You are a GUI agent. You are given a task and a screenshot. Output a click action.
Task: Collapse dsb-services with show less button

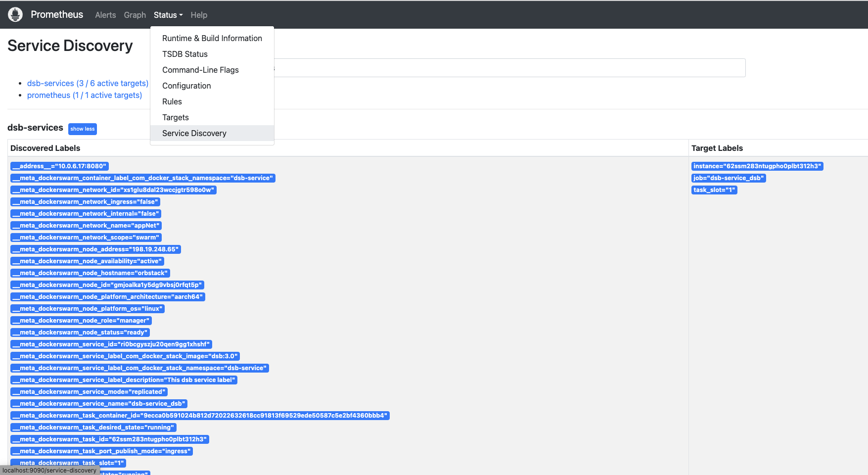(x=82, y=129)
